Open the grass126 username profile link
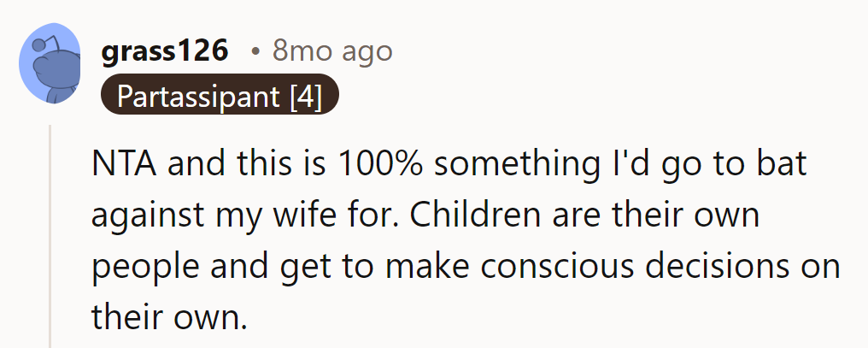This screenshot has height=348, width=868. coord(165,51)
